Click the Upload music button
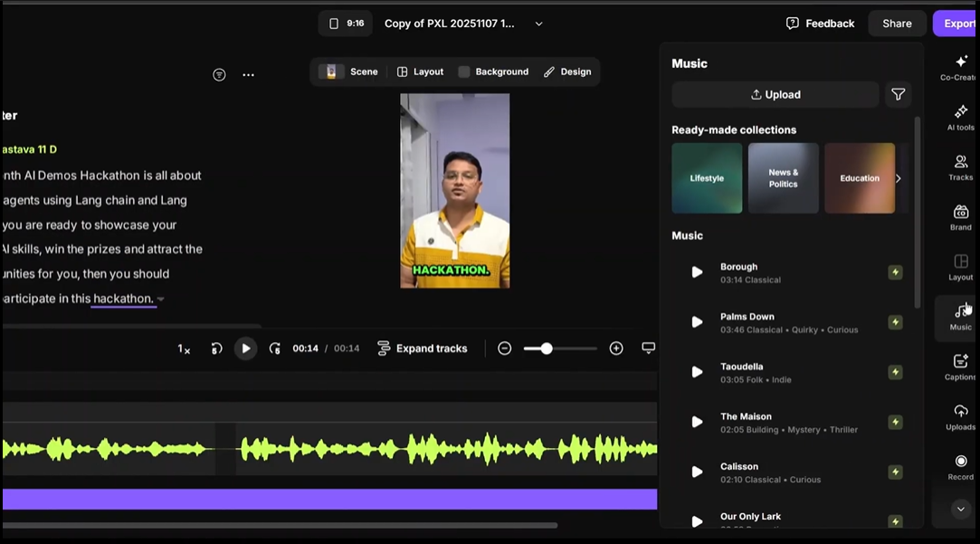Image resolution: width=980 pixels, height=544 pixels. click(775, 94)
